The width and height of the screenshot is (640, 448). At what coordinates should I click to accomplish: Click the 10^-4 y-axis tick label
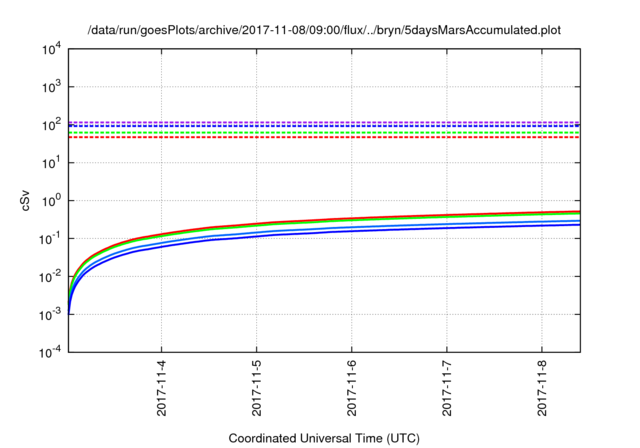(50, 352)
